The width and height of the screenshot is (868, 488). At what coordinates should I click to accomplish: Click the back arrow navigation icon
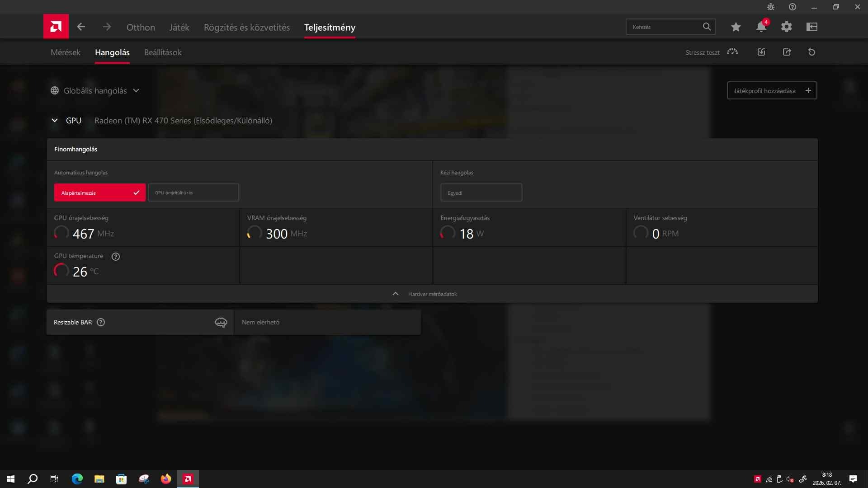[x=81, y=27]
